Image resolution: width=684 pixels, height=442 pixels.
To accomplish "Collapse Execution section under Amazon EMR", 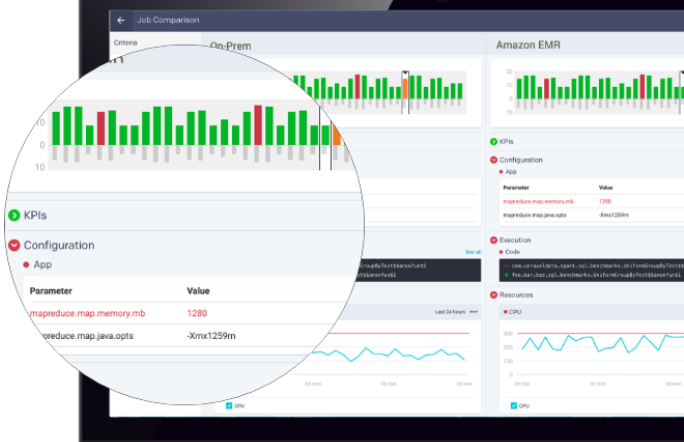I will (x=493, y=240).
